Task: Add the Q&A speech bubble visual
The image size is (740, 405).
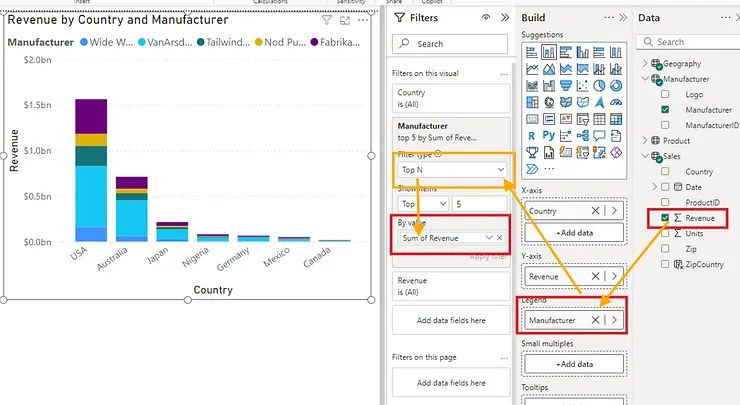Action: (599, 136)
